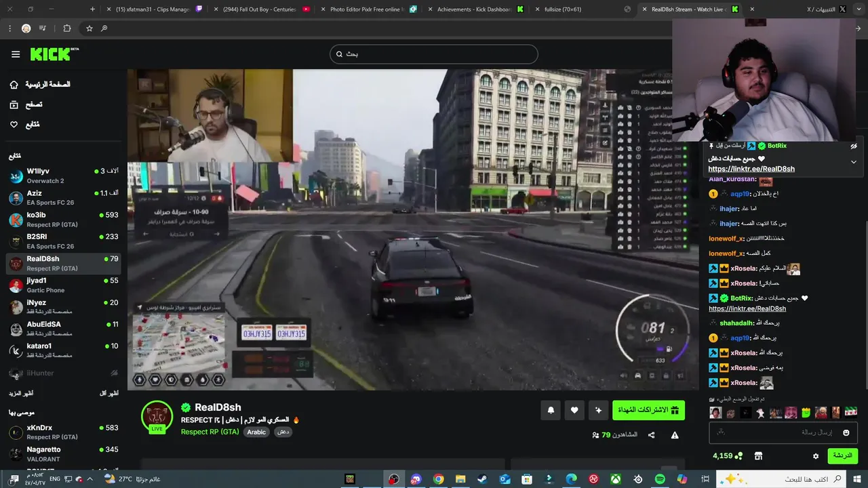Open linktr.ee link in BotRix chat message
Image resolution: width=868 pixels, height=488 pixels.
747,308
